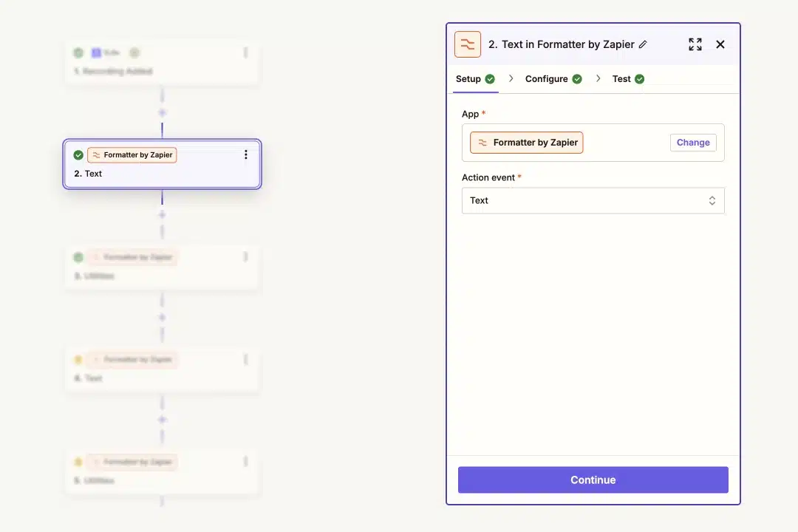Select the Formatter by Zapier app chip in the App field

pyautogui.click(x=526, y=143)
